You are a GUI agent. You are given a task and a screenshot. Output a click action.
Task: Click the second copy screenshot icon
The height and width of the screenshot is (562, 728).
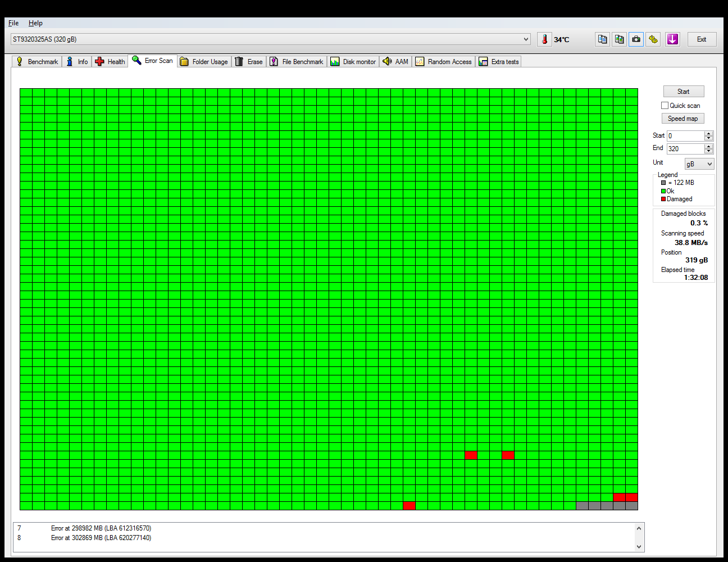pos(619,39)
